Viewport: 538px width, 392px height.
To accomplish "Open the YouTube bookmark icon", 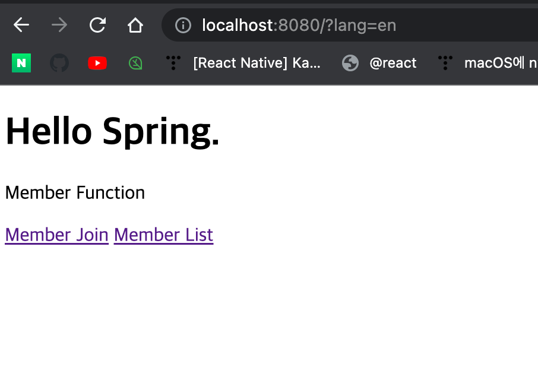I will coord(97,63).
